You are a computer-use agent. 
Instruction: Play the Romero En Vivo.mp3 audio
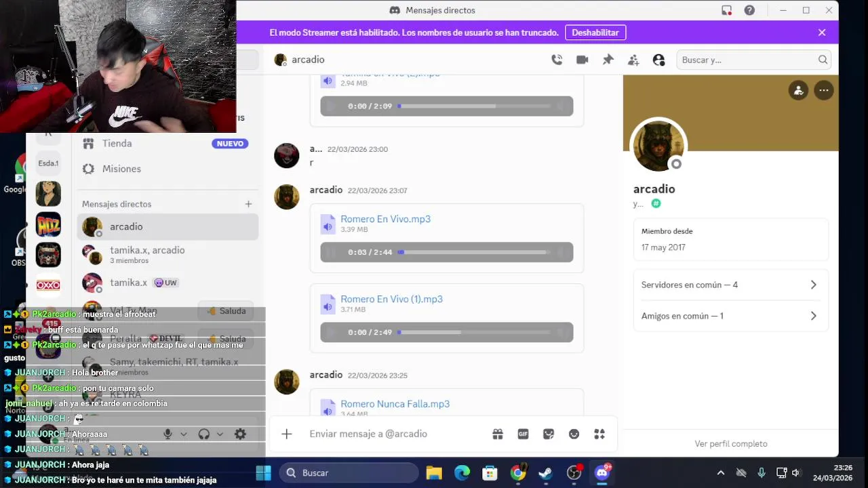[x=332, y=252]
